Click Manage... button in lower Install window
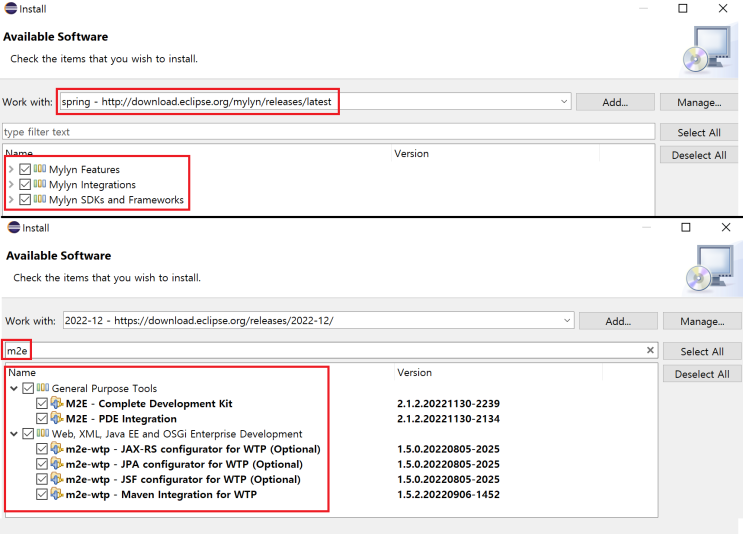743x534 pixels. (702, 321)
